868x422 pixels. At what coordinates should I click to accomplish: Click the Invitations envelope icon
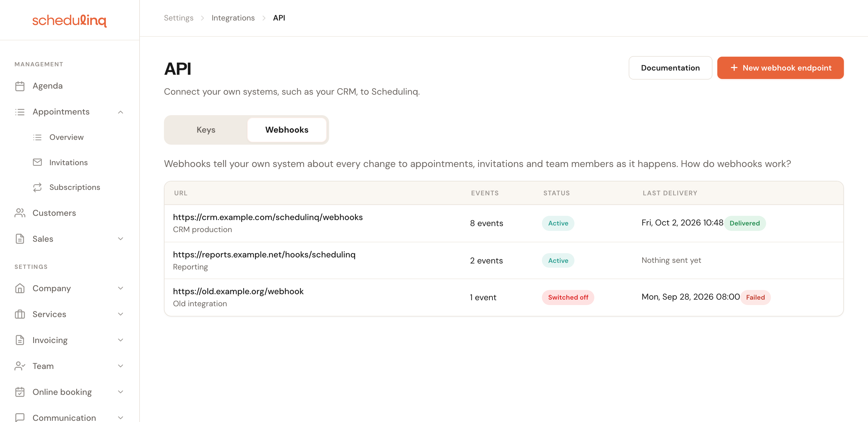point(37,162)
